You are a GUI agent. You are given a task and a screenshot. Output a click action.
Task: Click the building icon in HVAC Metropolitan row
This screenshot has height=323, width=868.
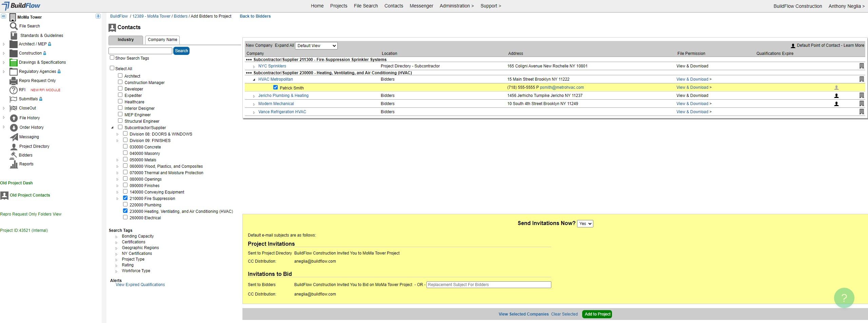(x=862, y=79)
